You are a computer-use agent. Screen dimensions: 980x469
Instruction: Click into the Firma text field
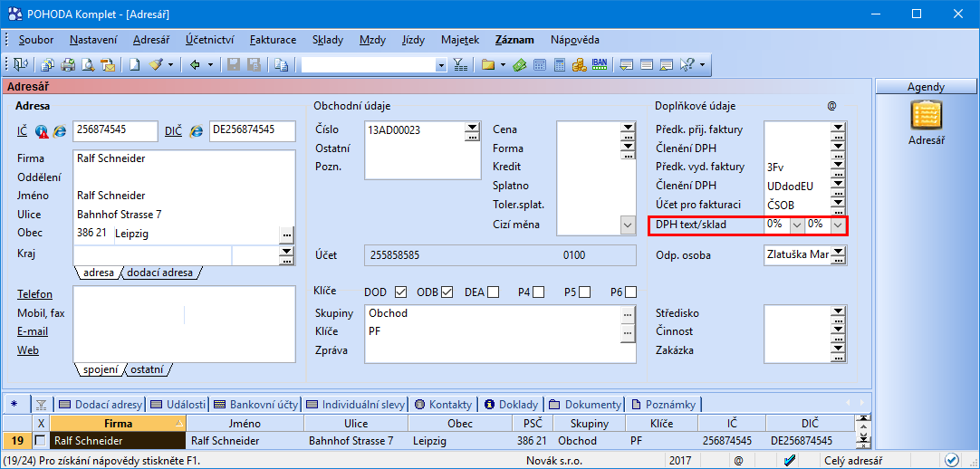181,158
